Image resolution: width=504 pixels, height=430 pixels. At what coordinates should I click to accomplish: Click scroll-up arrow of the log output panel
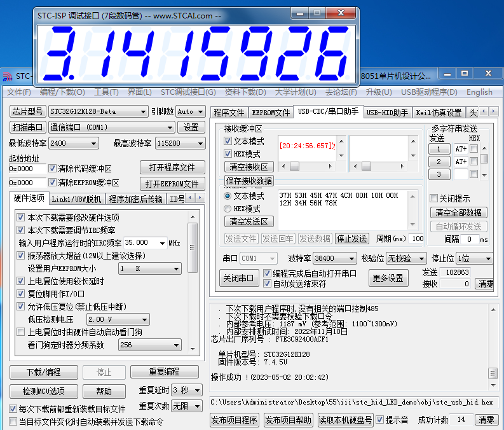point(493,310)
